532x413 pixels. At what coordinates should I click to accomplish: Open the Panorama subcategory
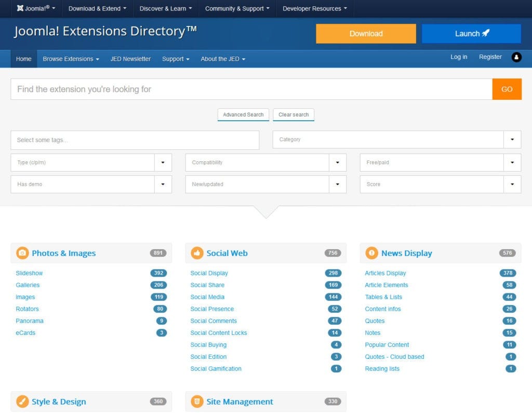[x=30, y=321]
